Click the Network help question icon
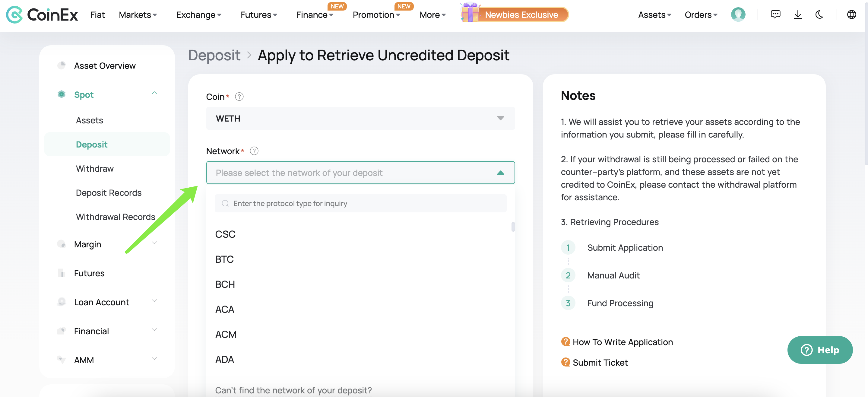Image resolution: width=868 pixels, height=397 pixels. coord(254,151)
